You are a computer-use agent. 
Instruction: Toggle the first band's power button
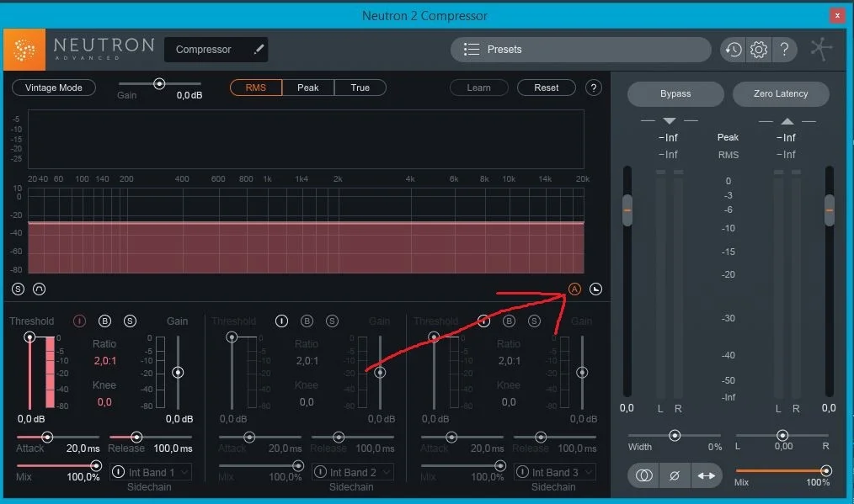click(x=79, y=321)
